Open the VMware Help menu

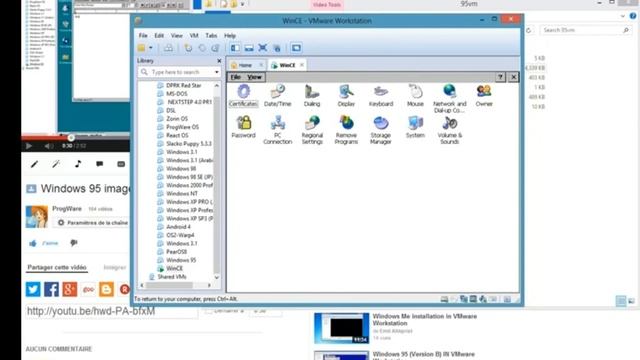pos(230,36)
